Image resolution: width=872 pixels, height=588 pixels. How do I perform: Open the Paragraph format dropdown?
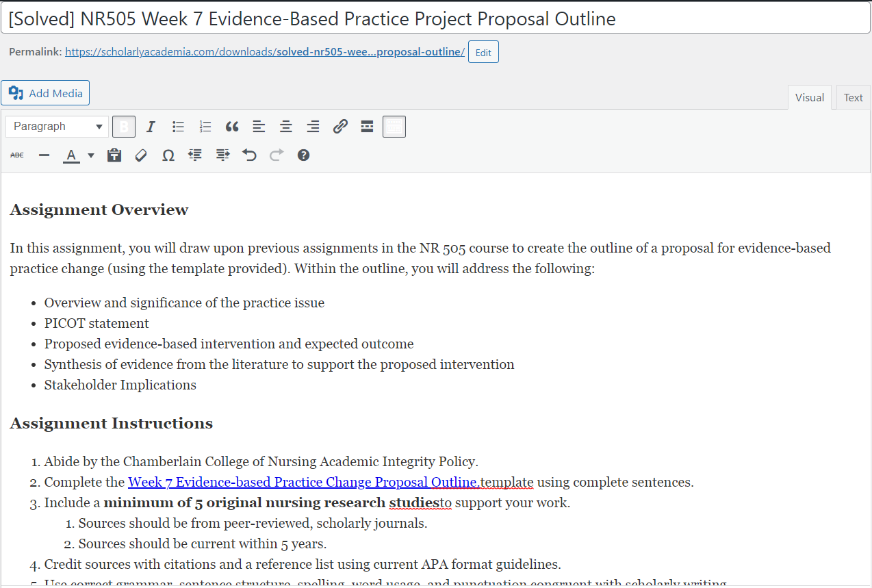click(x=57, y=127)
